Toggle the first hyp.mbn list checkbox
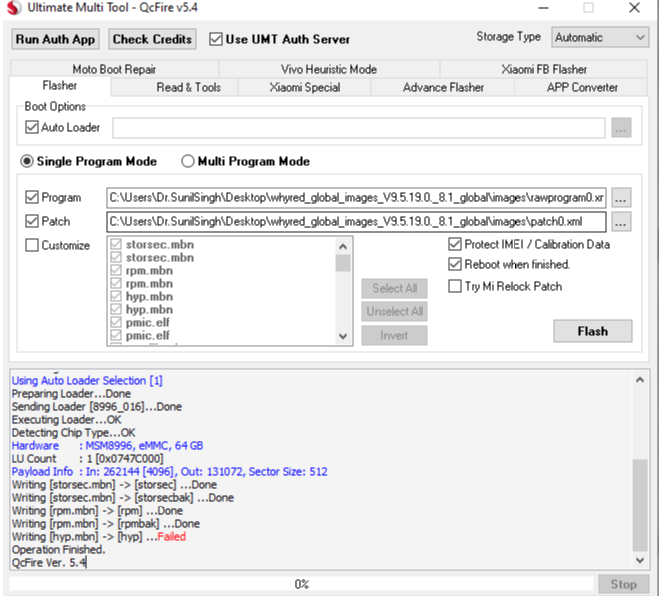The width and height of the screenshot is (659, 596). [116, 296]
